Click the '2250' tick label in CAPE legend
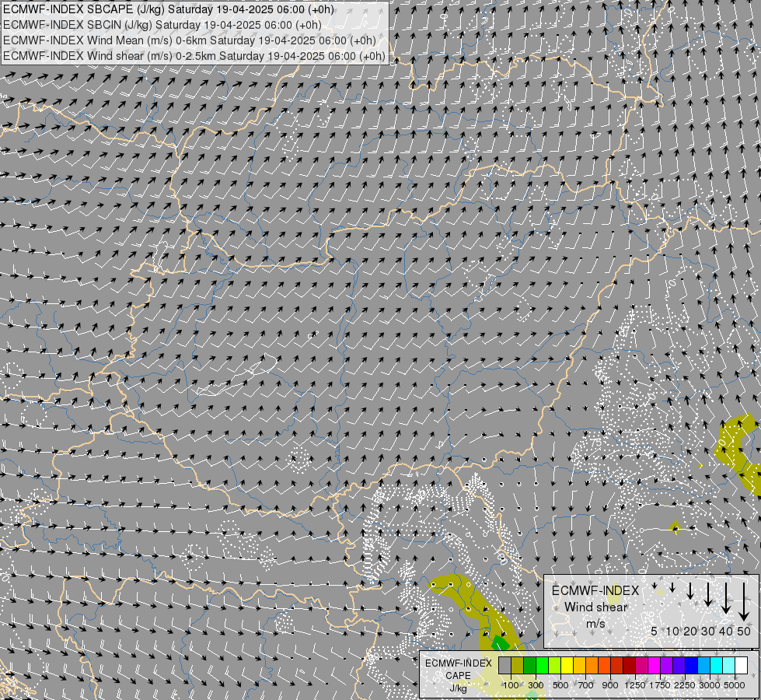Screen dimensions: 761x700 [x=685, y=685]
